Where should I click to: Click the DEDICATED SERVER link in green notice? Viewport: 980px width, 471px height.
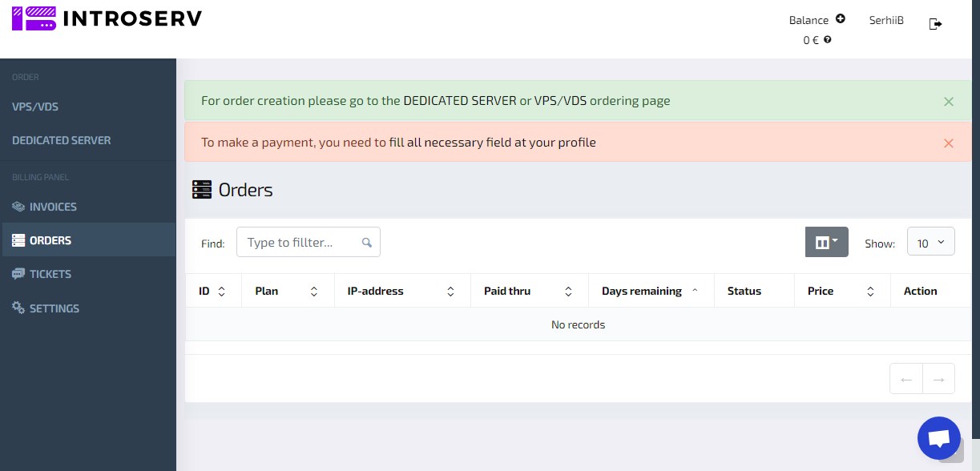459,101
